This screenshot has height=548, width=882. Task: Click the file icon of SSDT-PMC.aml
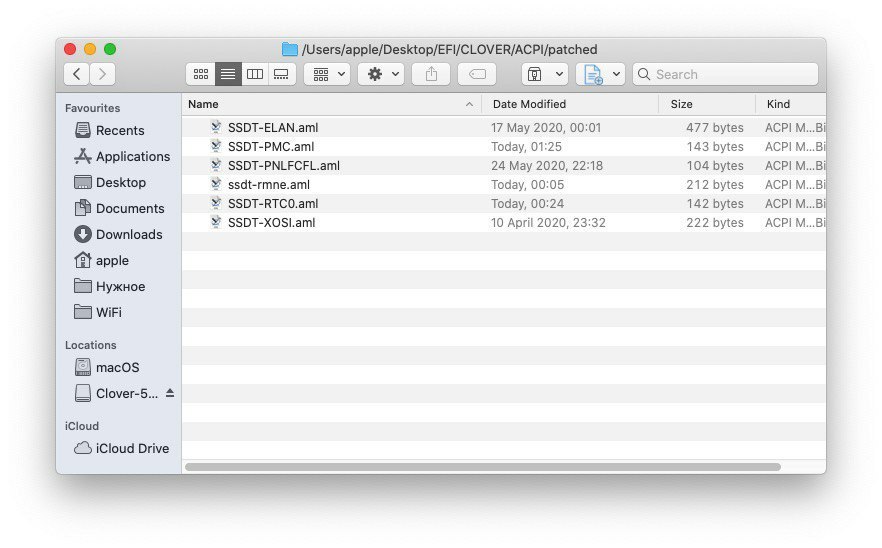[215, 146]
